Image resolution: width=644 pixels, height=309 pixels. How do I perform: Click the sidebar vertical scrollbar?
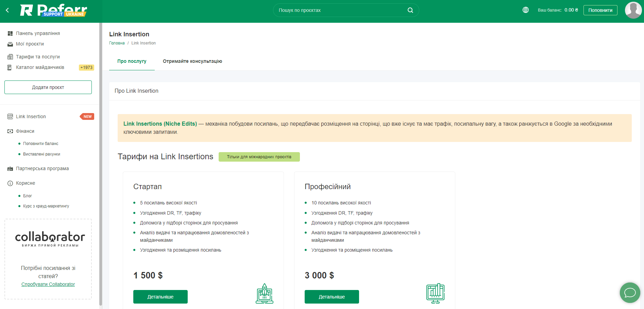pos(101,163)
